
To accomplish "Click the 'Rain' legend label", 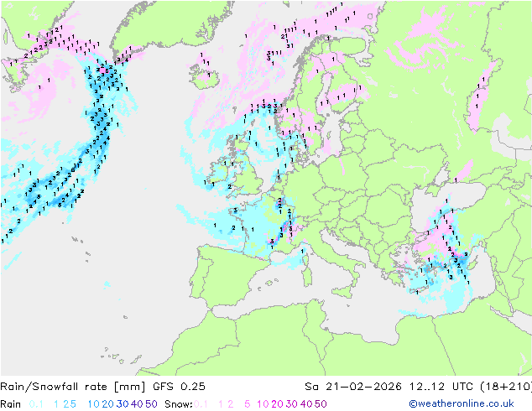I will [x=11, y=404].
